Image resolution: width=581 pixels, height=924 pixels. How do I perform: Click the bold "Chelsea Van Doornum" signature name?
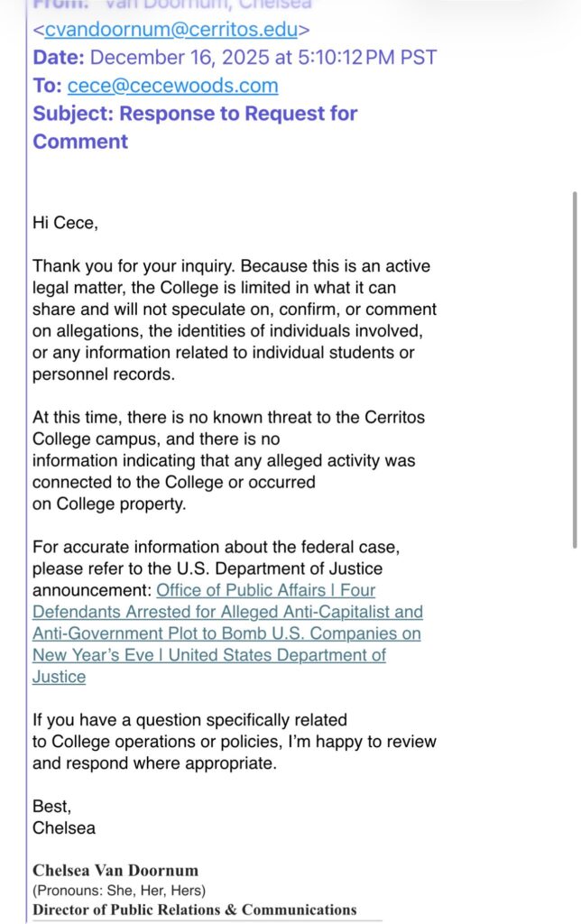coord(115,871)
